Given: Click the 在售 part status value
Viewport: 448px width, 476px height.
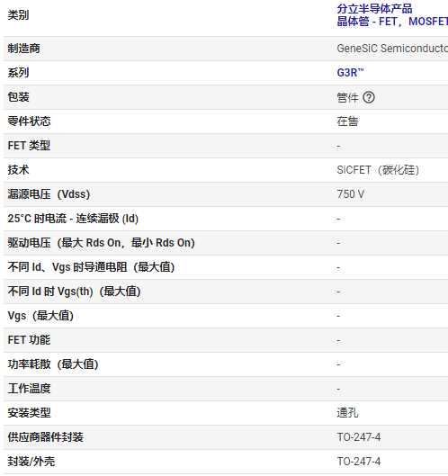Looking at the screenshot, I should (x=347, y=121).
